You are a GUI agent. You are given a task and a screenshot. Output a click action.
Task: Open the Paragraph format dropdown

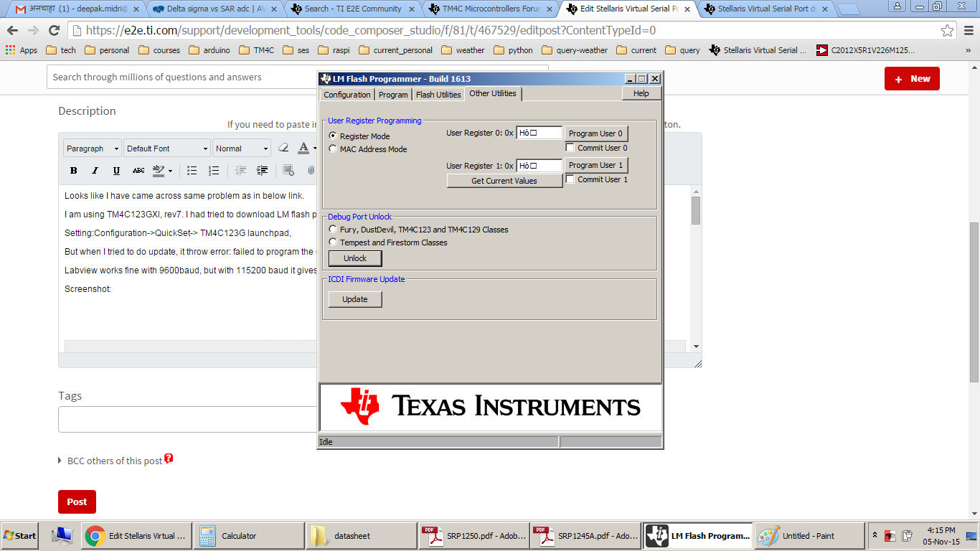pyautogui.click(x=93, y=148)
